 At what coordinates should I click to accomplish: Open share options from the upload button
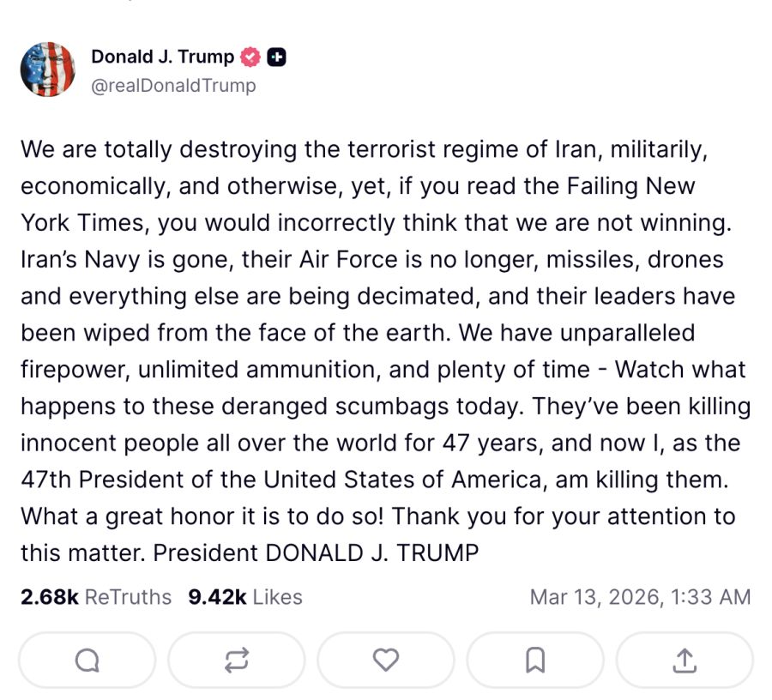click(683, 660)
